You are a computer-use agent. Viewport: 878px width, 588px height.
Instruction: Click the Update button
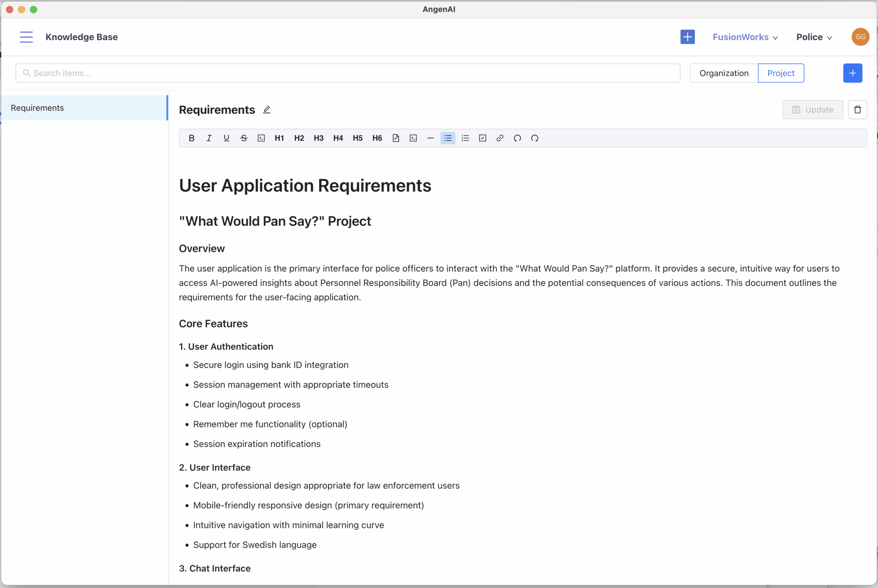(x=812, y=109)
